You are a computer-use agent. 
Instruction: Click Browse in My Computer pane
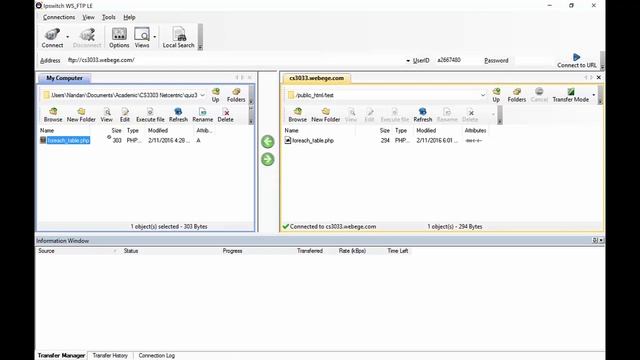point(53,115)
